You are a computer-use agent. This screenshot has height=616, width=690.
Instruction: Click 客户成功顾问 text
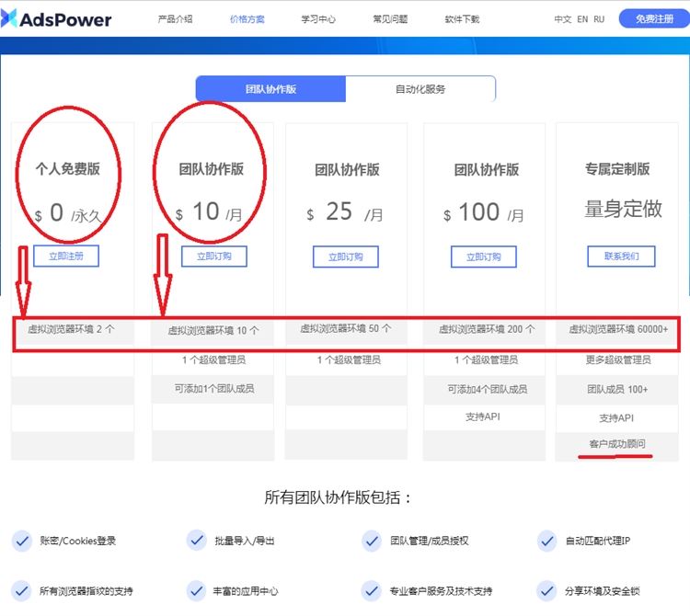[x=617, y=444]
